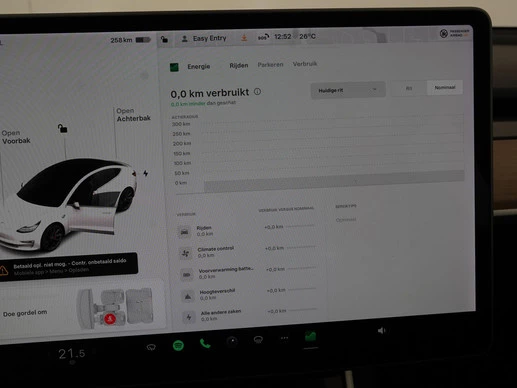This screenshot has width=517, height=388.
Task: Tap the SOS call icon
Action: click(x=263, y=37)
